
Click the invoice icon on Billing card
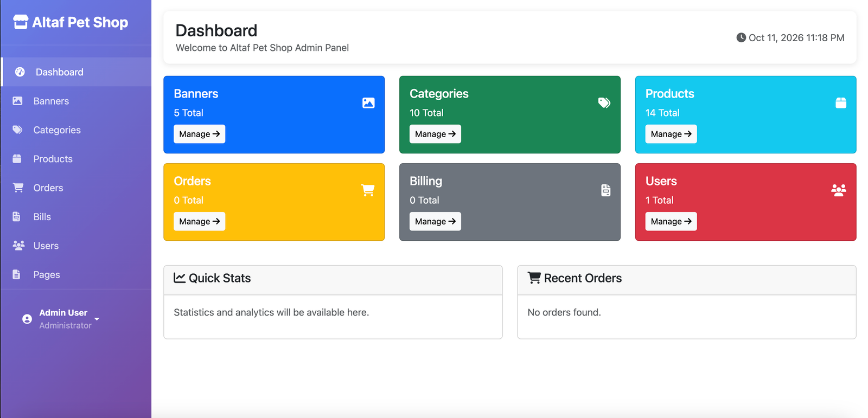(x=606, y=190)
